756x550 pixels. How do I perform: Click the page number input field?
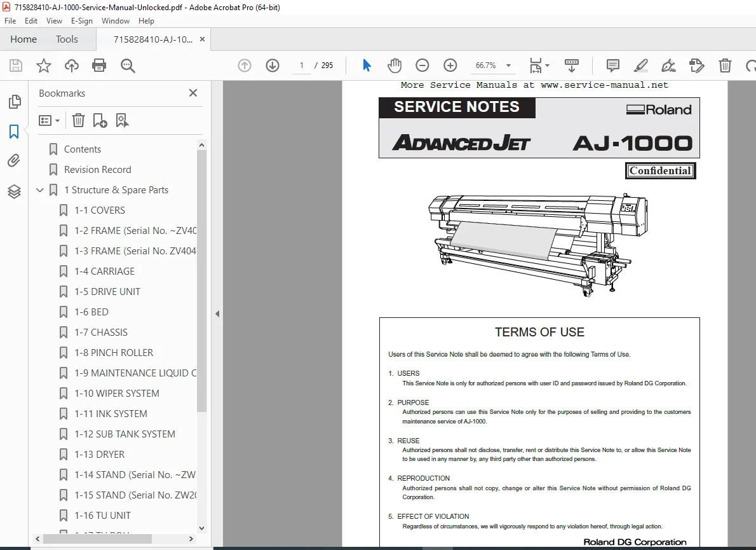coord(302,65)
